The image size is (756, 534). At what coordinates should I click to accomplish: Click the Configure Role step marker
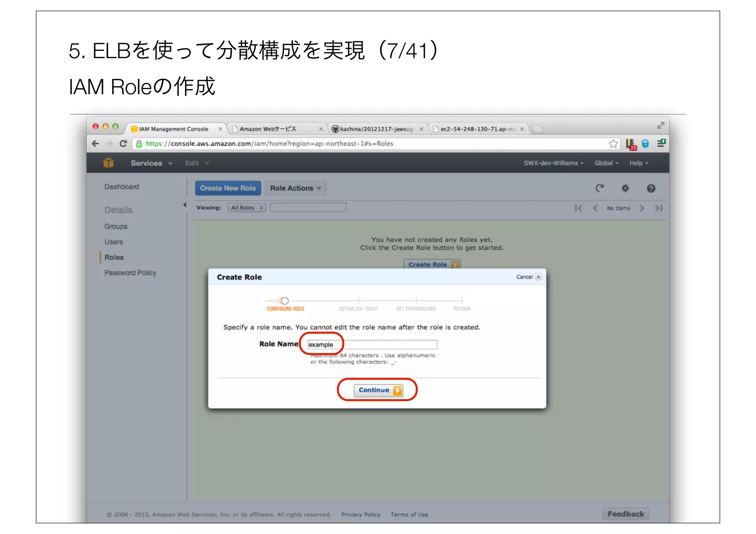tap(285, 301)
